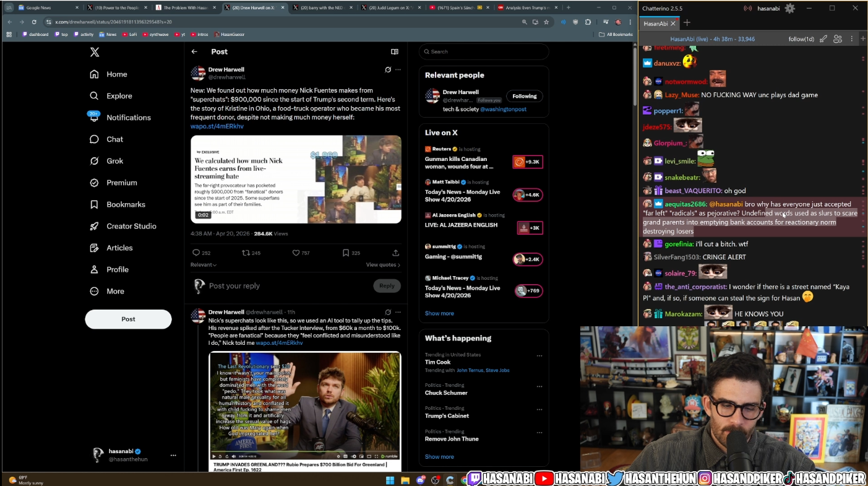Open dashboard bookmark in bookmarks bar
The image size is (868, 486).
[35, 35]
